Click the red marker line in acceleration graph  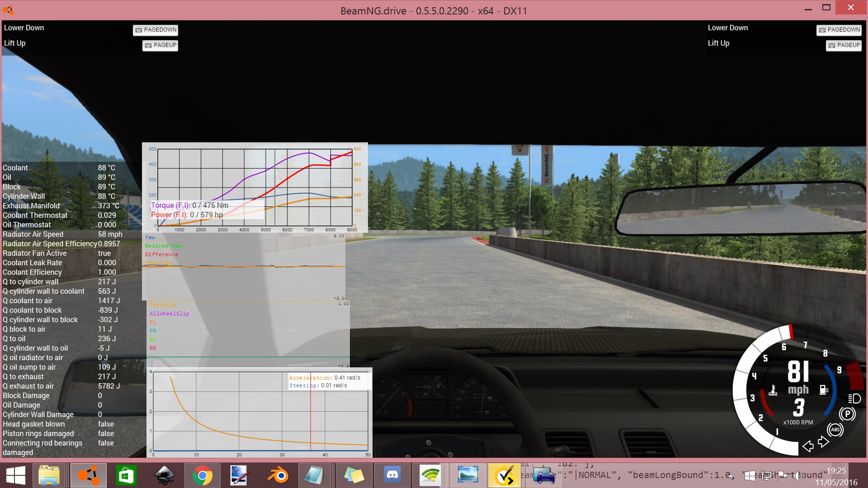point(311,411)
